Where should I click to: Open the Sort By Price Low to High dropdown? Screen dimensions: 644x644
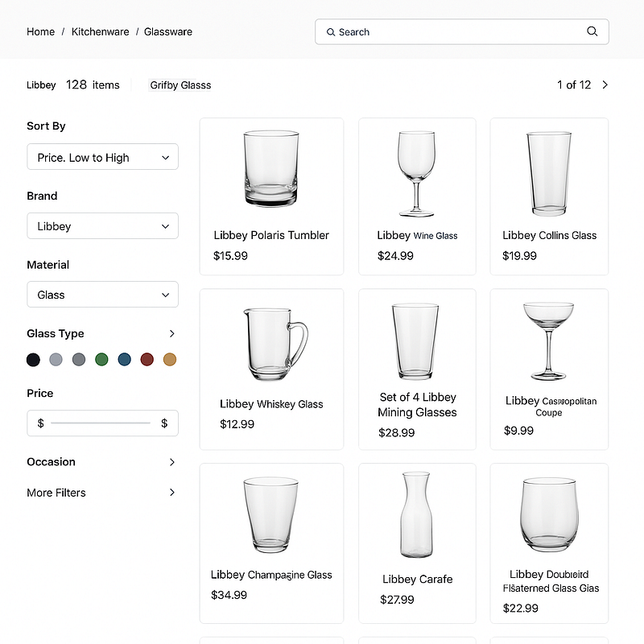(x=103, y=157)
